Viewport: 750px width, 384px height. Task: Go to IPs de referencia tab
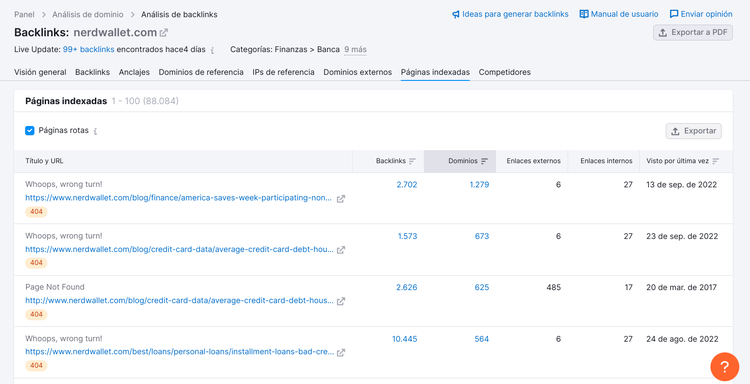pos(283,72)
